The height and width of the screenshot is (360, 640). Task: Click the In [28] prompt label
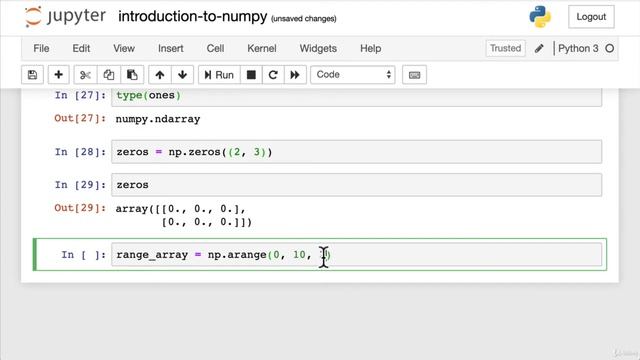80,152
